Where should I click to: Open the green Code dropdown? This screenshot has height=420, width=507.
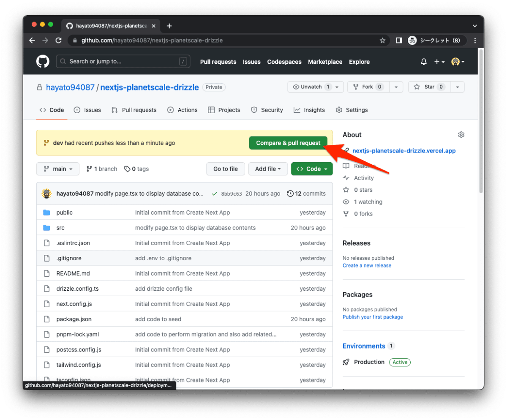(312, 169)
